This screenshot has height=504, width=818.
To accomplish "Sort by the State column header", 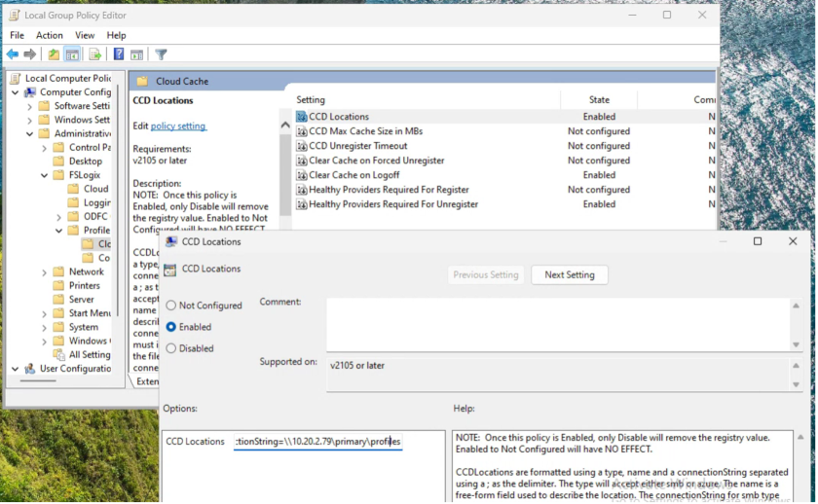I will (x=599, y=99).
